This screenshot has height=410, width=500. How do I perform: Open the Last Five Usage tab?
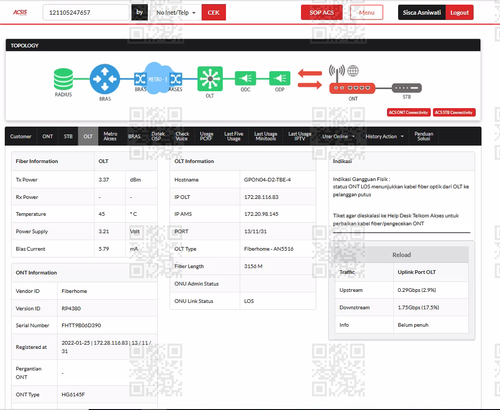click(x=234, y=136)
